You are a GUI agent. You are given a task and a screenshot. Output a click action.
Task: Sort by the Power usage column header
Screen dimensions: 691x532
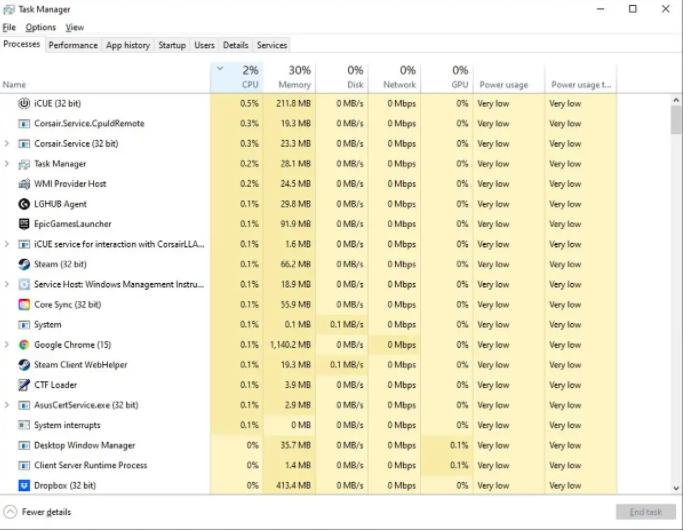509,77
